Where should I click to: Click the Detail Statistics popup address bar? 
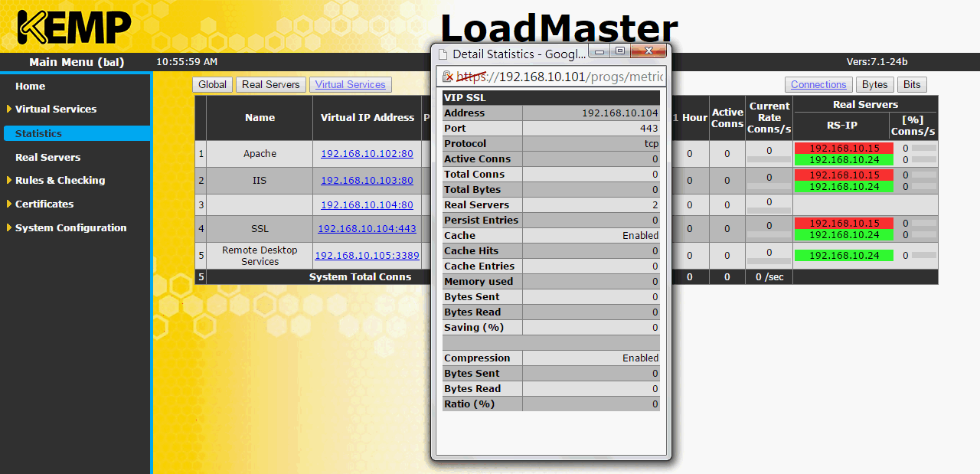pyautogui.click(x=550, y=77)
